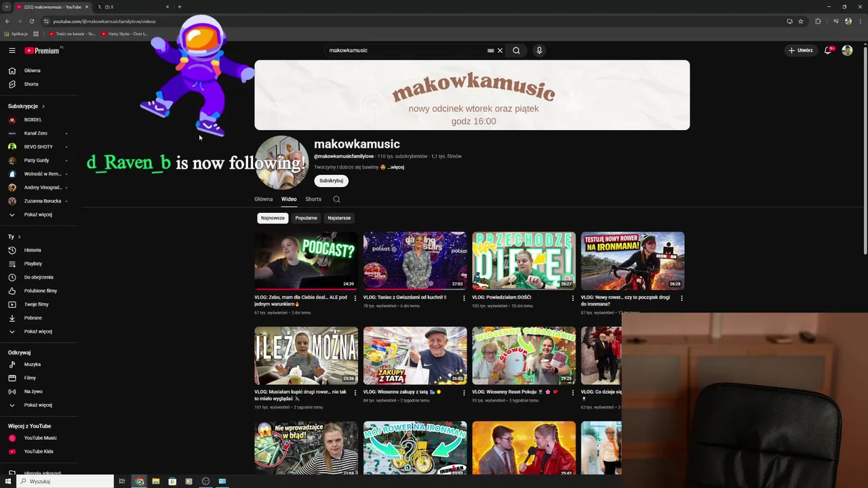Open the Ty section header
The image size is (868, 488).
(14, 237)
